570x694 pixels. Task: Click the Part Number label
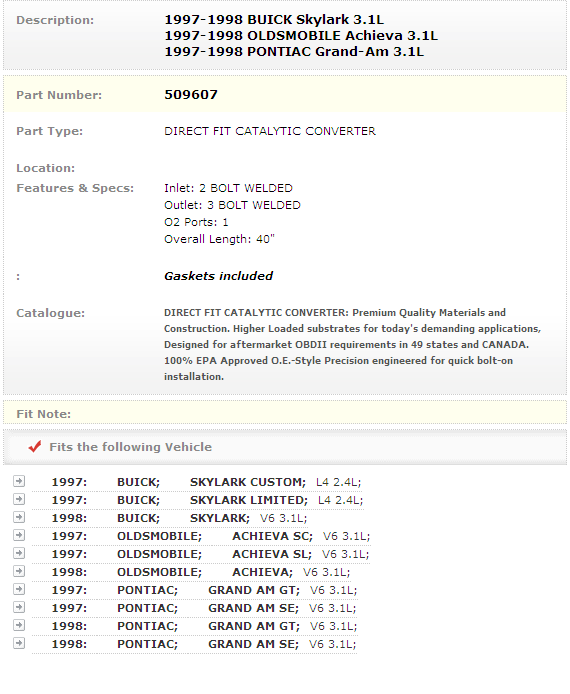click(59, 95)
